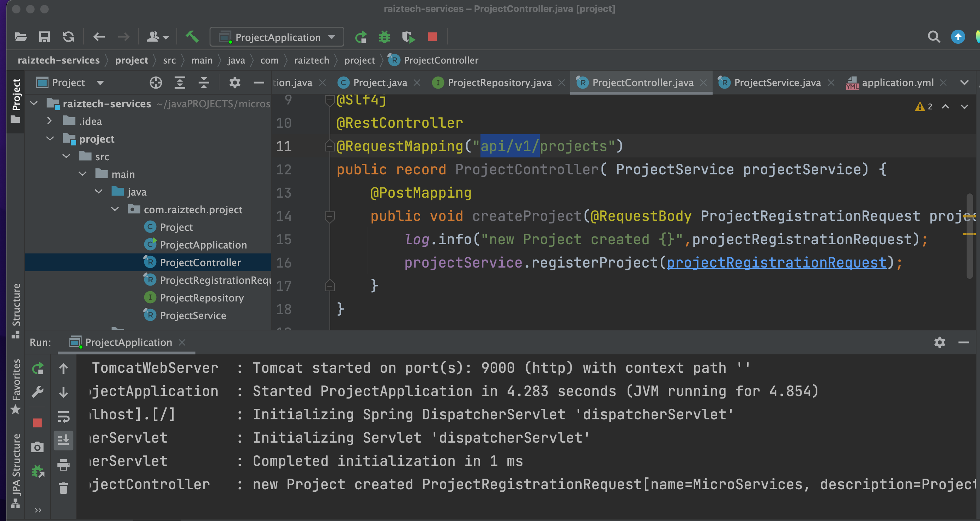Open Project panel settings gear
This screenshot has height=521, width=980.
pyautogui.click(x=235, y=83)
